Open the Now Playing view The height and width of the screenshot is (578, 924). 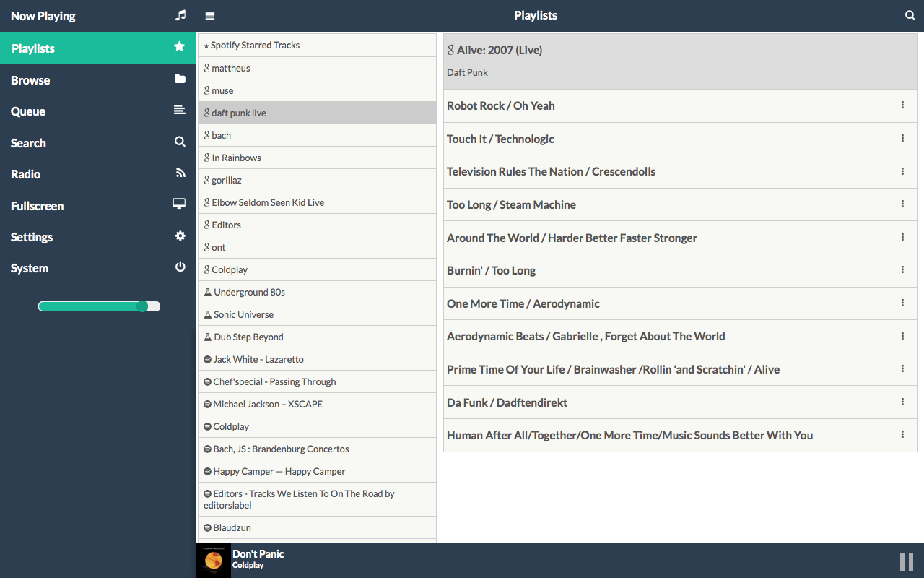(43, 15)
